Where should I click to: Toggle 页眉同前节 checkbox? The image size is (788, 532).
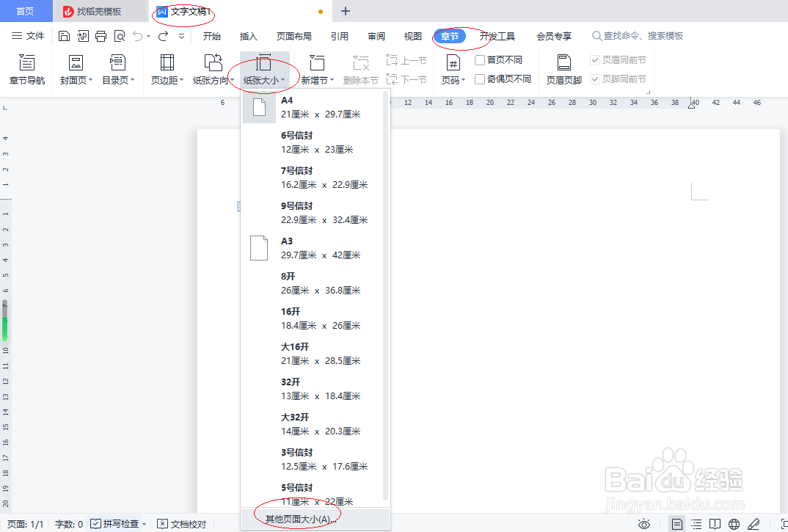click(595, 60)
